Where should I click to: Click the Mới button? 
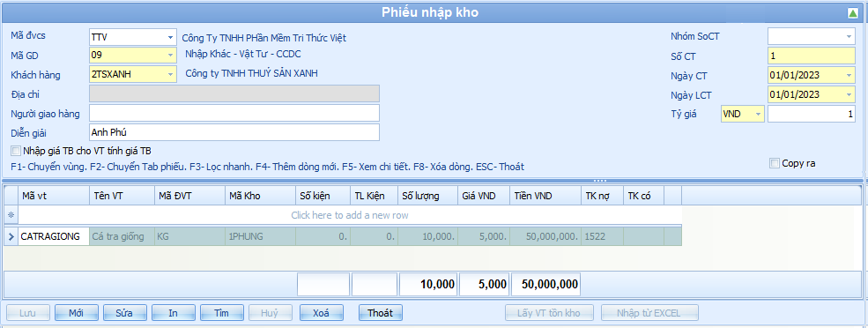[77, 313]
